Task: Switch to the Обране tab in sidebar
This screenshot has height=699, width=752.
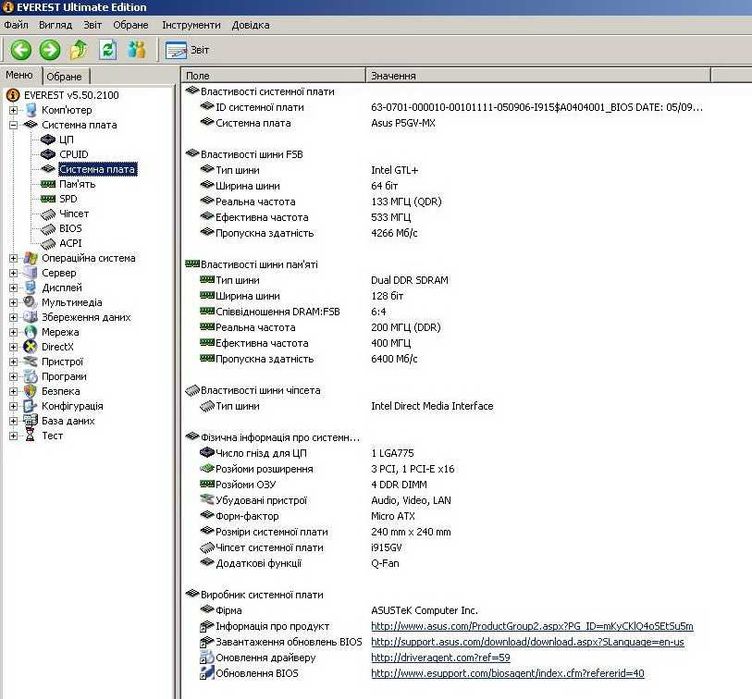Action: 64,76
